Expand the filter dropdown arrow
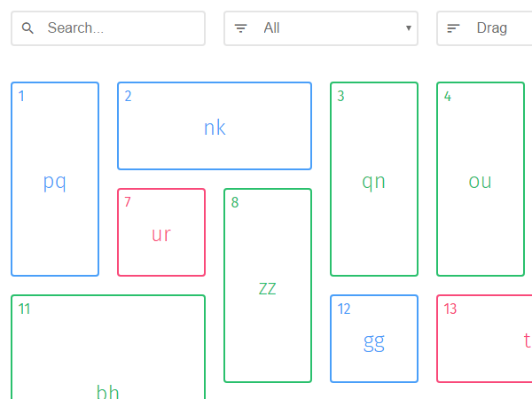Screen dimensions: 532x399 [x=408, y=28]
